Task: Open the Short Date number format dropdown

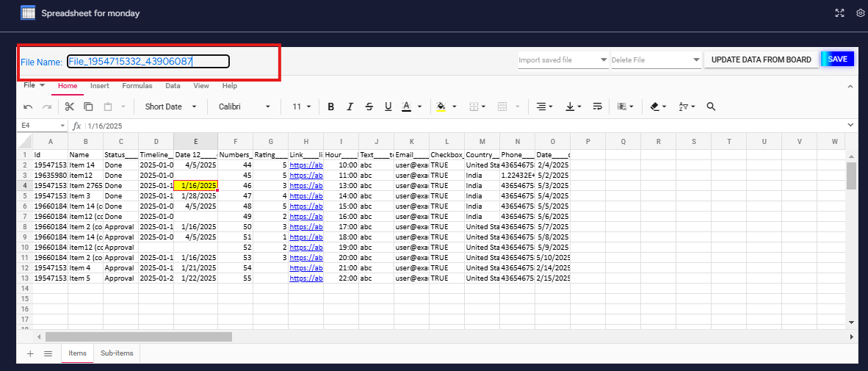Action: click(170, 107)
